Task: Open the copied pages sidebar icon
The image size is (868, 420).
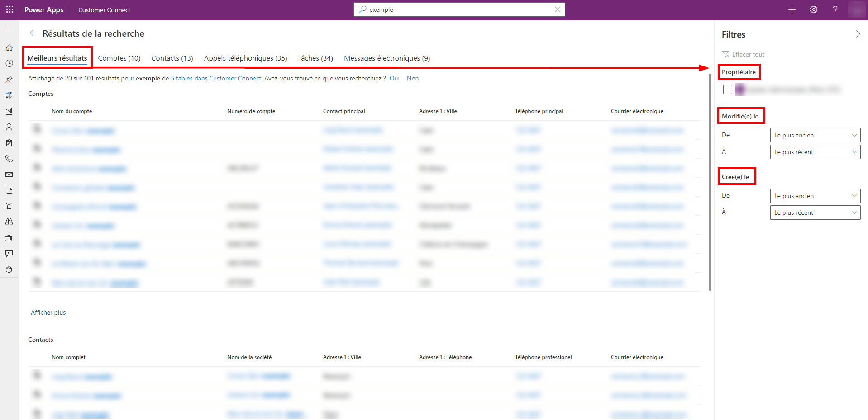Action: [9, 190]
